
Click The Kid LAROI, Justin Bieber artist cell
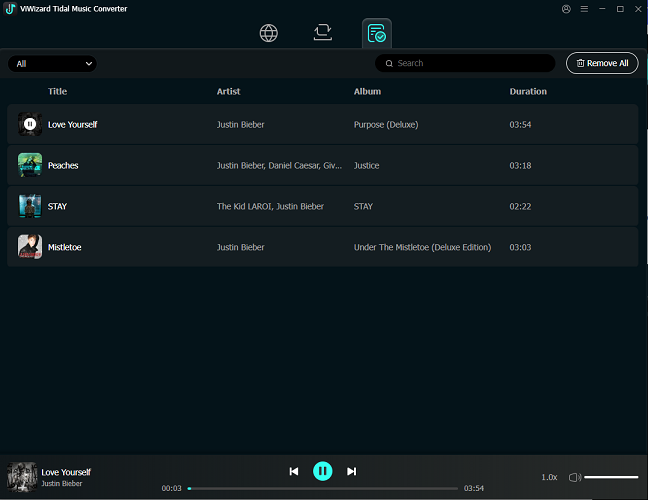coord(270,206)
